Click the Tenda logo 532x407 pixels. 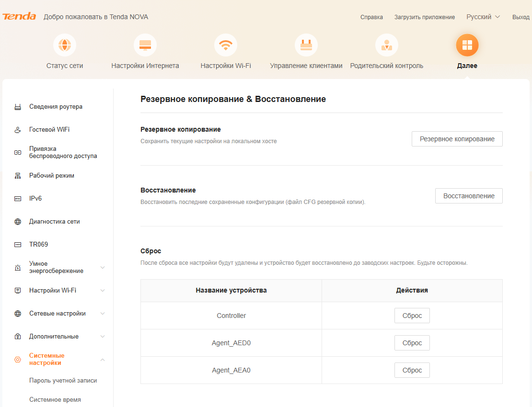click(x=19, y=16)
